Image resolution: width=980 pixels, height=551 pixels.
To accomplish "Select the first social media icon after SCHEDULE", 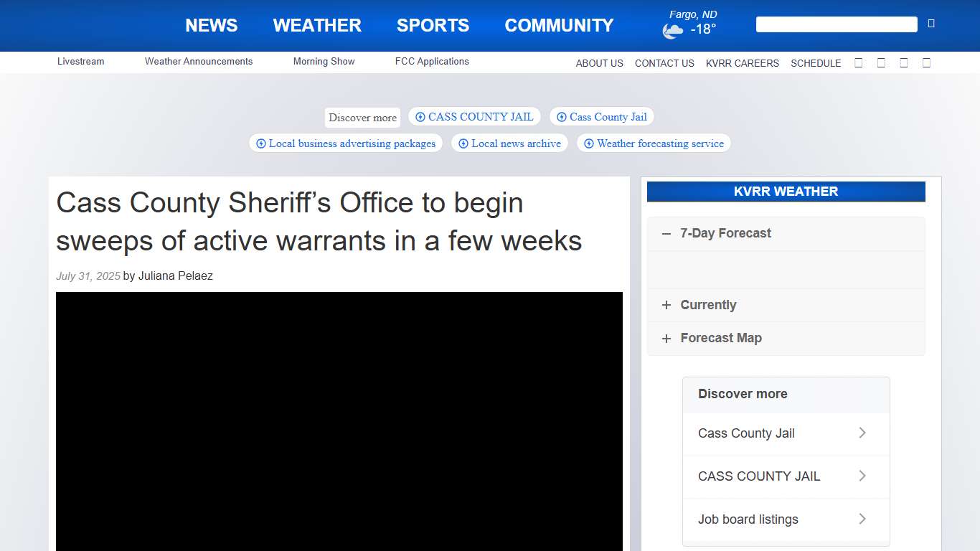I will click(x=859, y=63).
